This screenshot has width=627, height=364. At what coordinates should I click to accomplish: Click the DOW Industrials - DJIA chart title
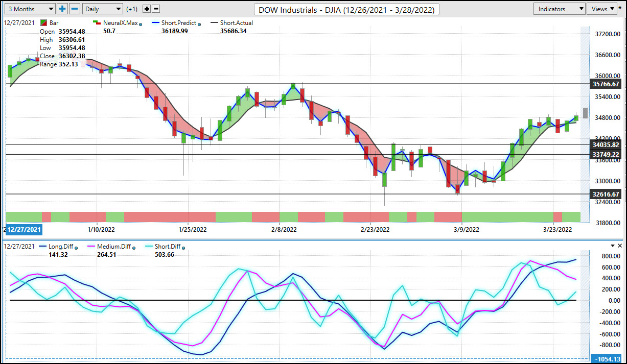346,9
